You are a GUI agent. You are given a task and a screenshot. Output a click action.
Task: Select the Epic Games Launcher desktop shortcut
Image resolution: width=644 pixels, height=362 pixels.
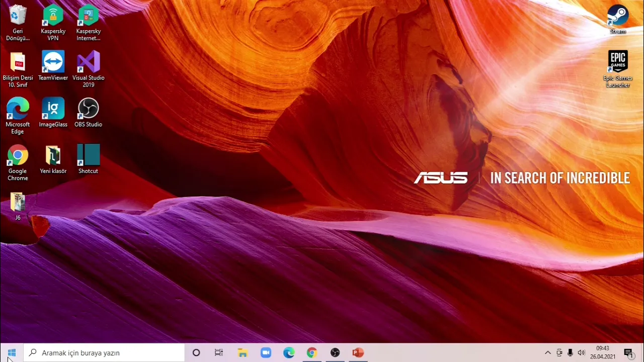618,69
